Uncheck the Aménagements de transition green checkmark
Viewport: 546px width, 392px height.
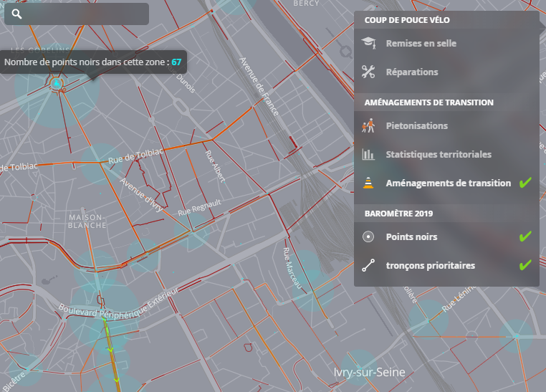(x=525, y=183)
